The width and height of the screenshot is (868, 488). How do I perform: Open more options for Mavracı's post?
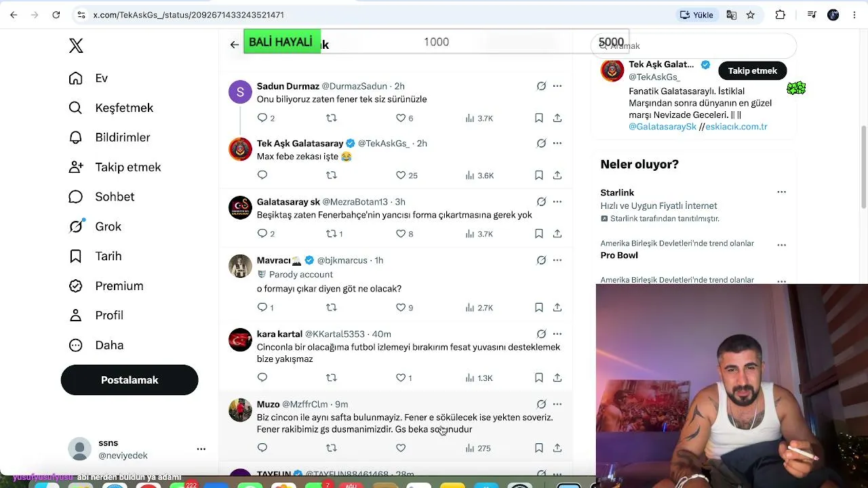[557, 260]
